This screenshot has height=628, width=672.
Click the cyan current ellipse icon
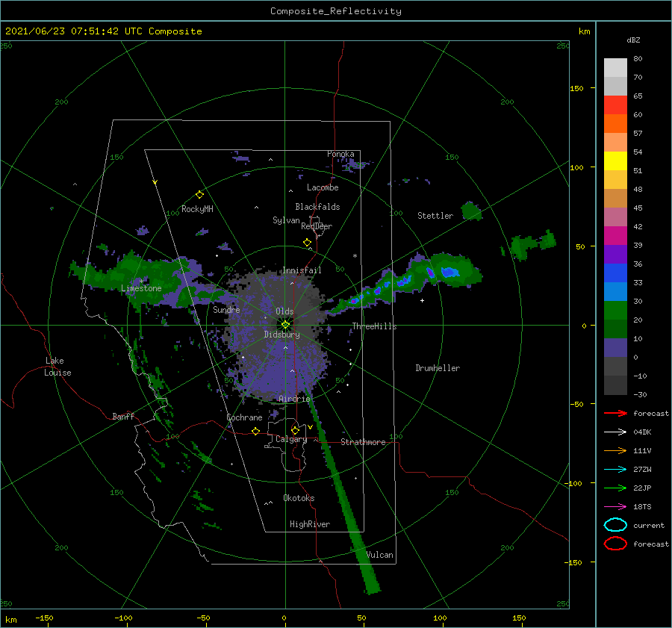pos(615,525)
